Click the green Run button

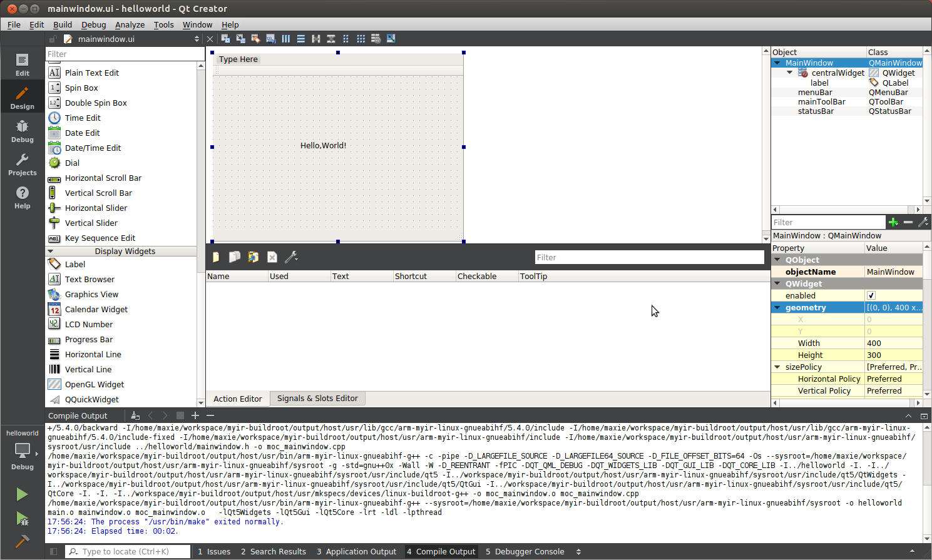tap(22, 494)
